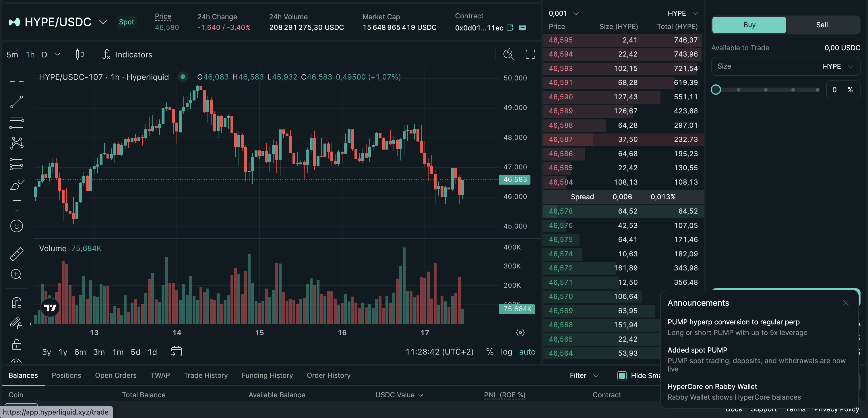
Task: Open the HYPE/USDC pair selector dropdown
Action: [103, 22]
